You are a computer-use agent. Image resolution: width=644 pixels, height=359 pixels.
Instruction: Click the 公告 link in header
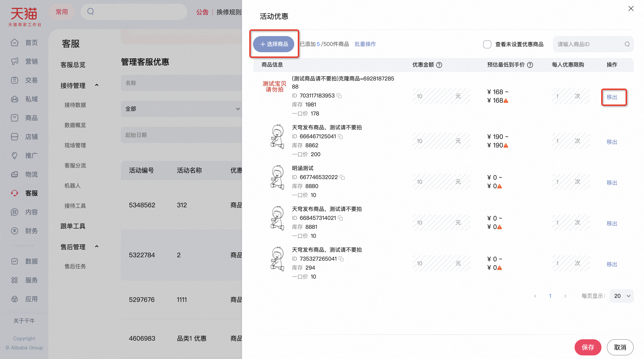click(202, 12)
